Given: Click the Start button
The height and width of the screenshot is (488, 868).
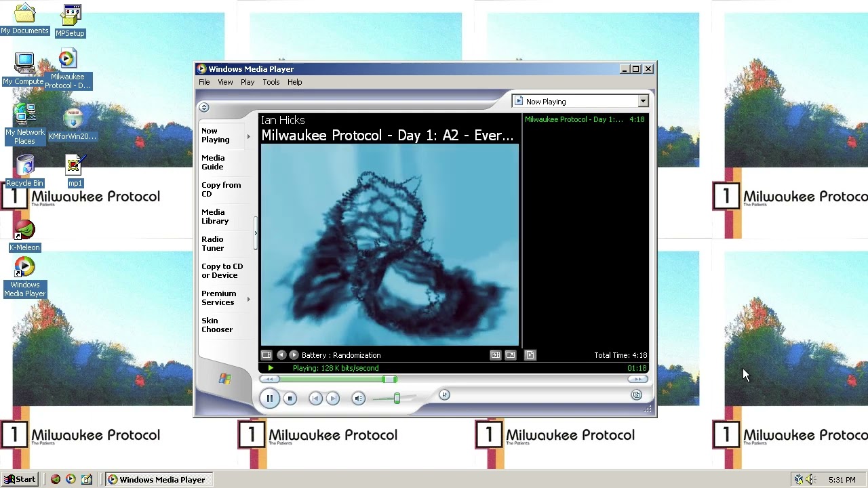Looking at the screenshot, I should (20, 479).
